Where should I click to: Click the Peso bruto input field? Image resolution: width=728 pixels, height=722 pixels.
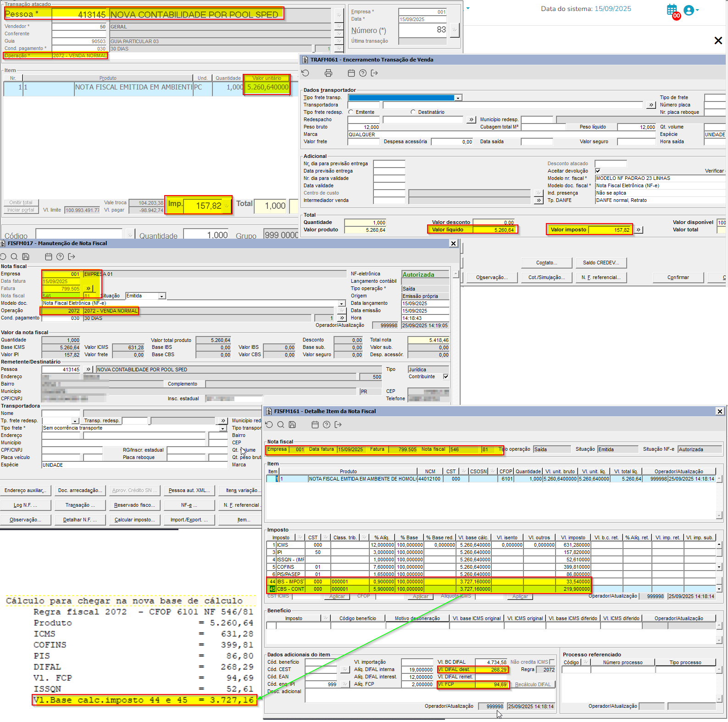364,127
